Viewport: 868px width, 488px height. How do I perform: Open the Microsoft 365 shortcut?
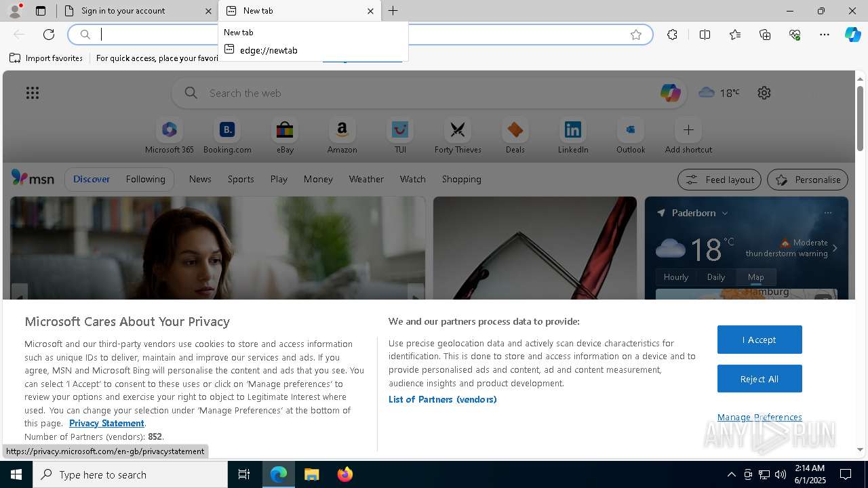[170, 136]
